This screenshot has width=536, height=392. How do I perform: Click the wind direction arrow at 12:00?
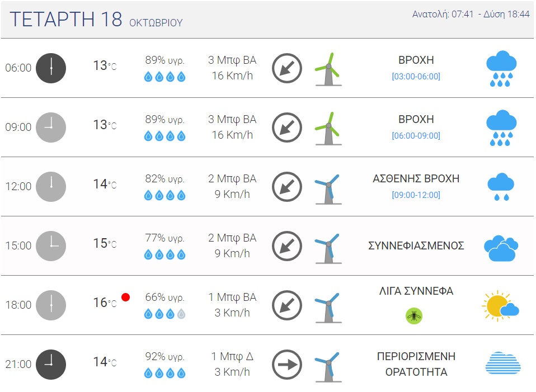[287, 187]
